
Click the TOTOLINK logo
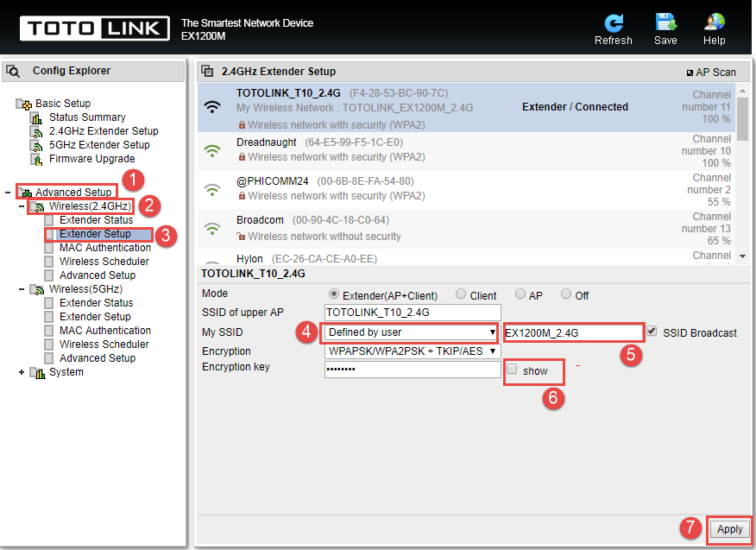[x=95, y=28]
